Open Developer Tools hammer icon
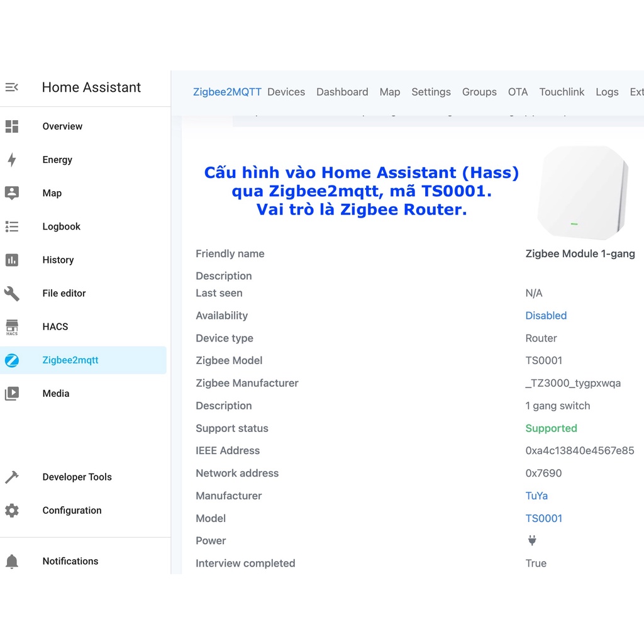Image resolution: width=644 pixels, height=644 pixels. pyautogui.click(x=12, y=477)
